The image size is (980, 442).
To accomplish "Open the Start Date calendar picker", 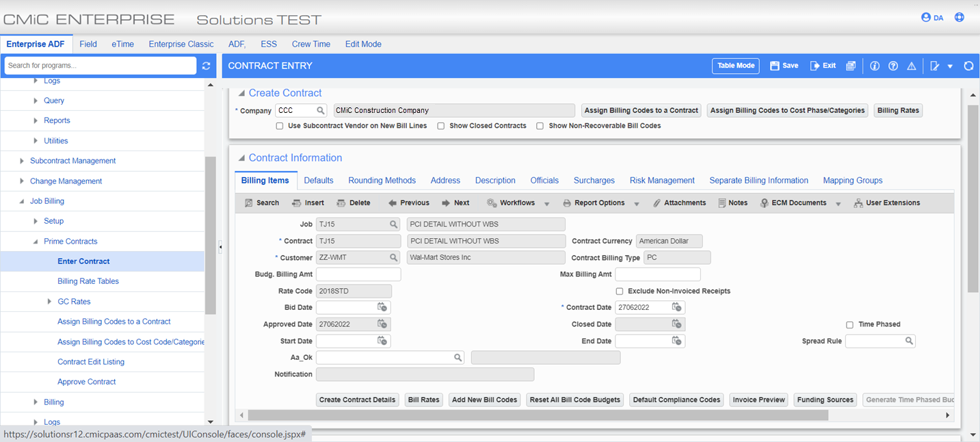I will [382, 341].
